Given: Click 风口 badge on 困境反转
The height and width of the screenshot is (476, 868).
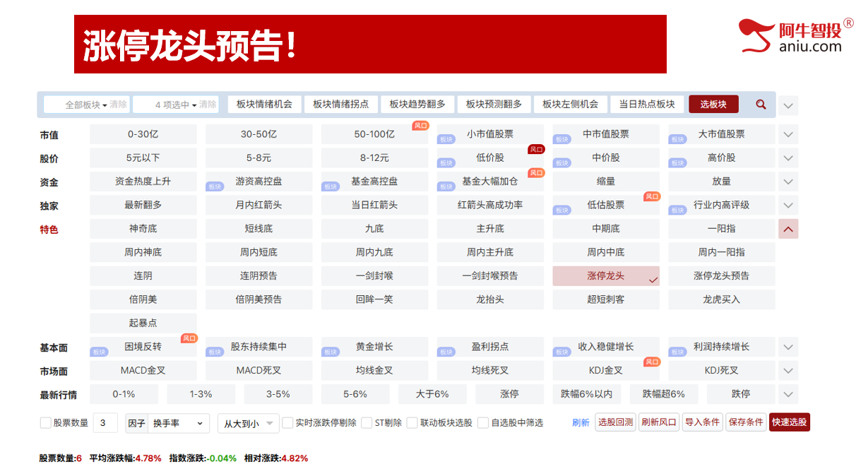Looking at the screenshot, I should [189, 338].
